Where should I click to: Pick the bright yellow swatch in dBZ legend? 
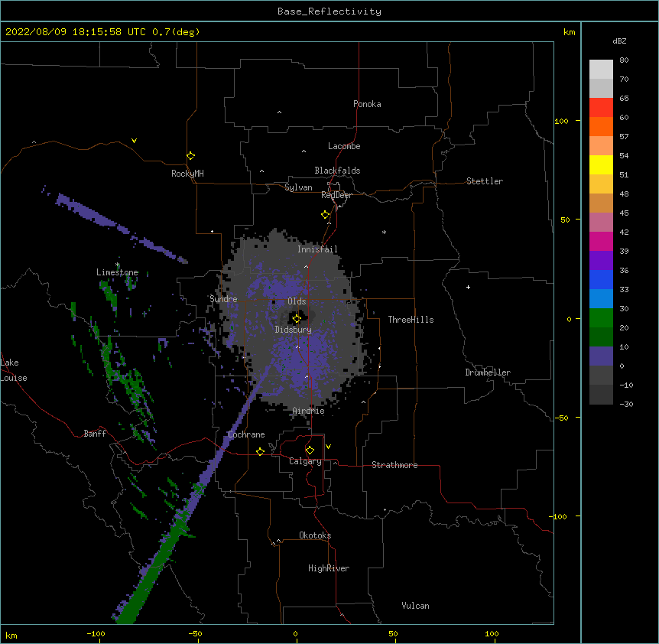601,164
